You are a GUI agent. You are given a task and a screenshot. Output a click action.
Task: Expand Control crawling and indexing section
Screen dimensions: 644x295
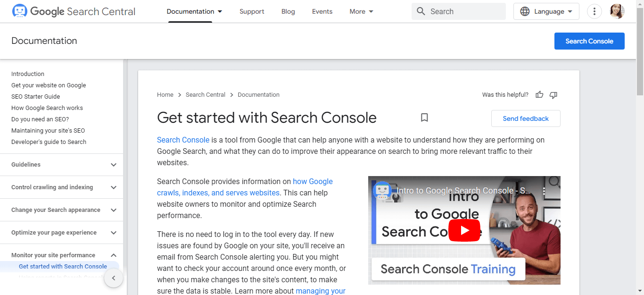point(113,187)
